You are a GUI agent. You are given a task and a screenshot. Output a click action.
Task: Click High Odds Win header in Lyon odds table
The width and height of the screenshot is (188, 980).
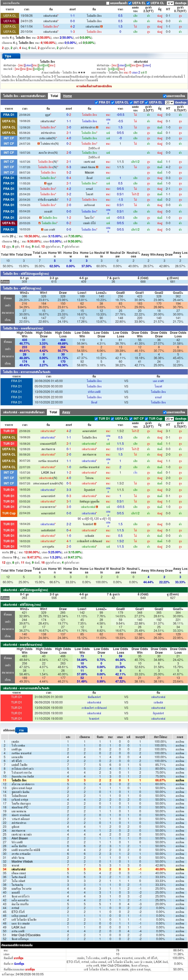tap(24, 334)
